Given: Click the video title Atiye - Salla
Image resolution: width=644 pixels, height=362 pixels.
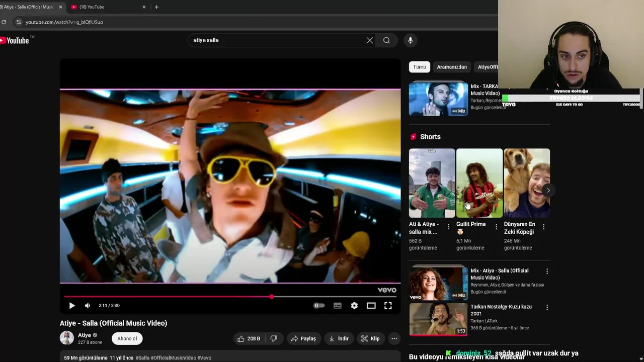Looking at the screenshot, I should pyautogui.click(x=114, y=323).
